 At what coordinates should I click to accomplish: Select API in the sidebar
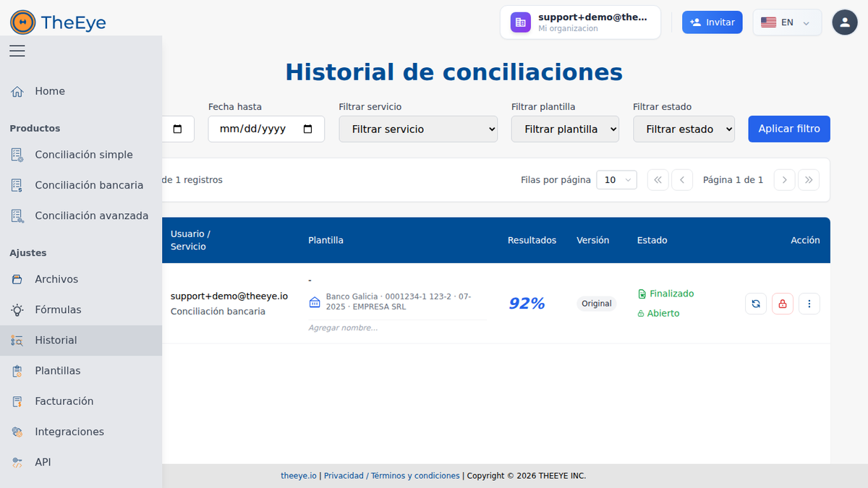[x=81, y=462]
